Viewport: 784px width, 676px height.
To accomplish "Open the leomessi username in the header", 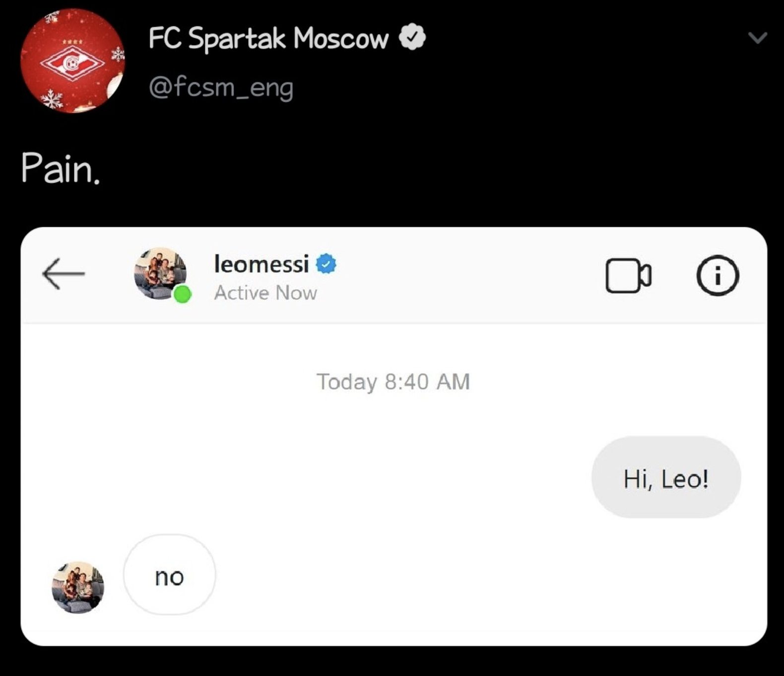I will (x=261, y=264).
